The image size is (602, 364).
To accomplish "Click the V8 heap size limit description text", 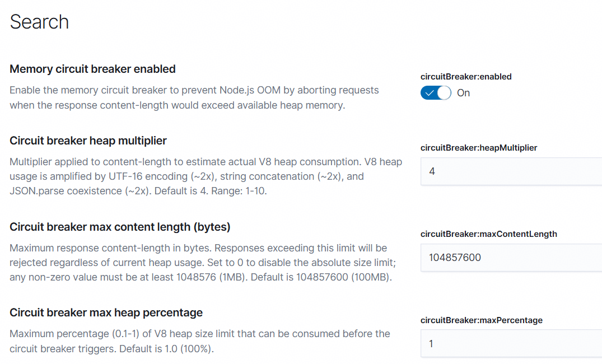I will 200,342.
